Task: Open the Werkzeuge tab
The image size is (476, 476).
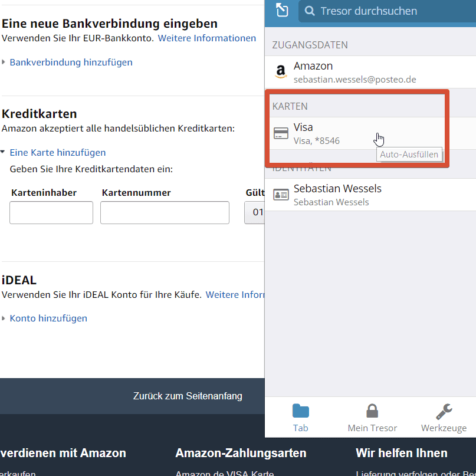Action: click(444, 418)
